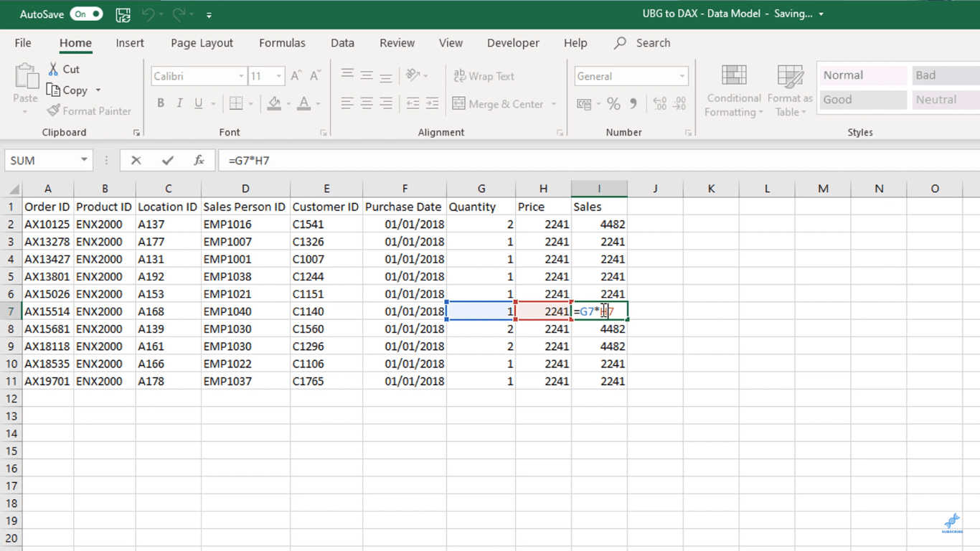This screenshot has width=980, height=551.
Task: Expand the Copy options arrow
Action: point(98,90)
